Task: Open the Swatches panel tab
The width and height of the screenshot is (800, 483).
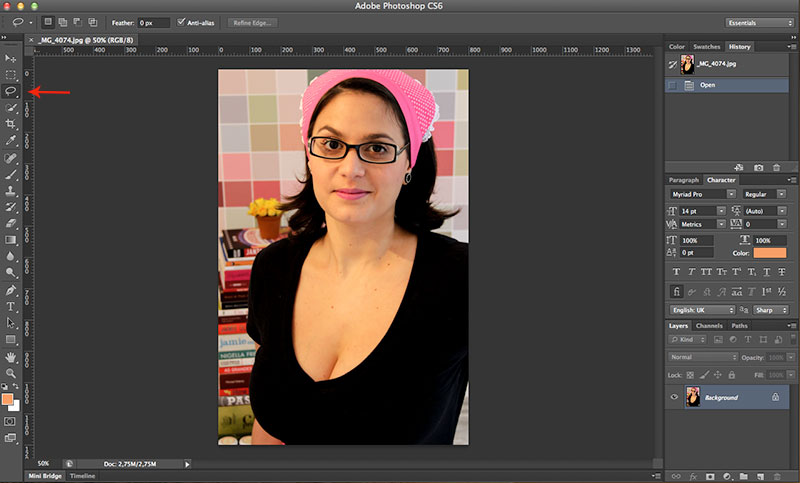Action: [707, 46]
